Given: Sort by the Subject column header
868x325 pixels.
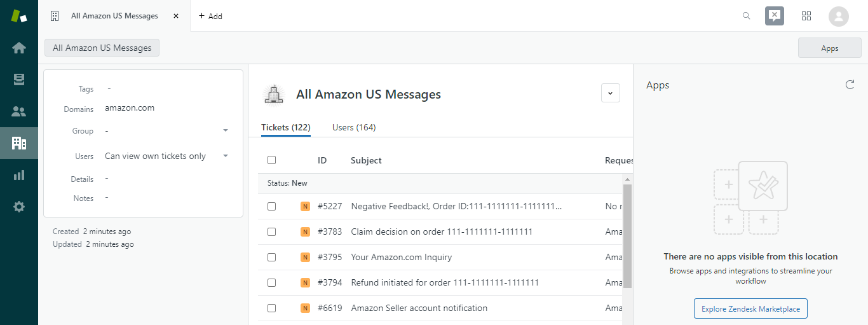Looking at the screenshot, I should coord(366,160).
